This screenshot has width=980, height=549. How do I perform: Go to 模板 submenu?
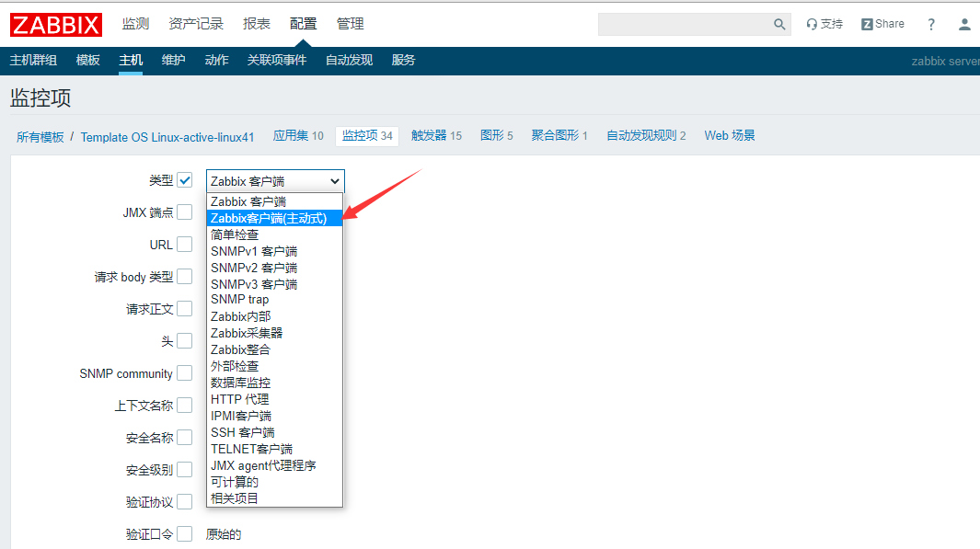click(x=88, y=60)
